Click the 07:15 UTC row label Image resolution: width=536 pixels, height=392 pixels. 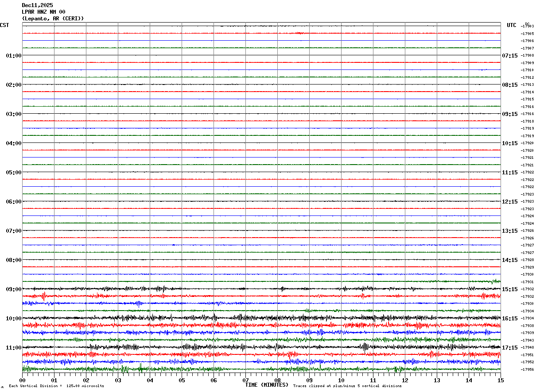tap(510, 56)
